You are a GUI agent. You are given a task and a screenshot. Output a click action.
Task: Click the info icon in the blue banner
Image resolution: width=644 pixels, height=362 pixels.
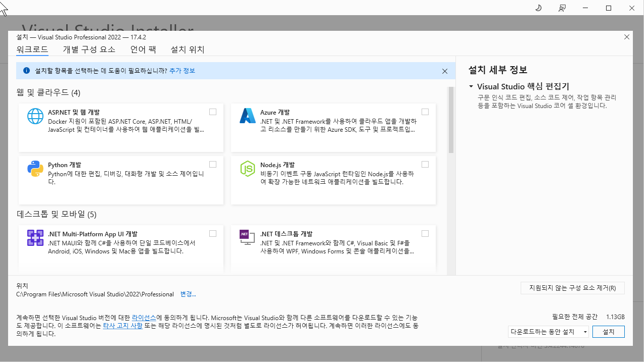point(26,71)
